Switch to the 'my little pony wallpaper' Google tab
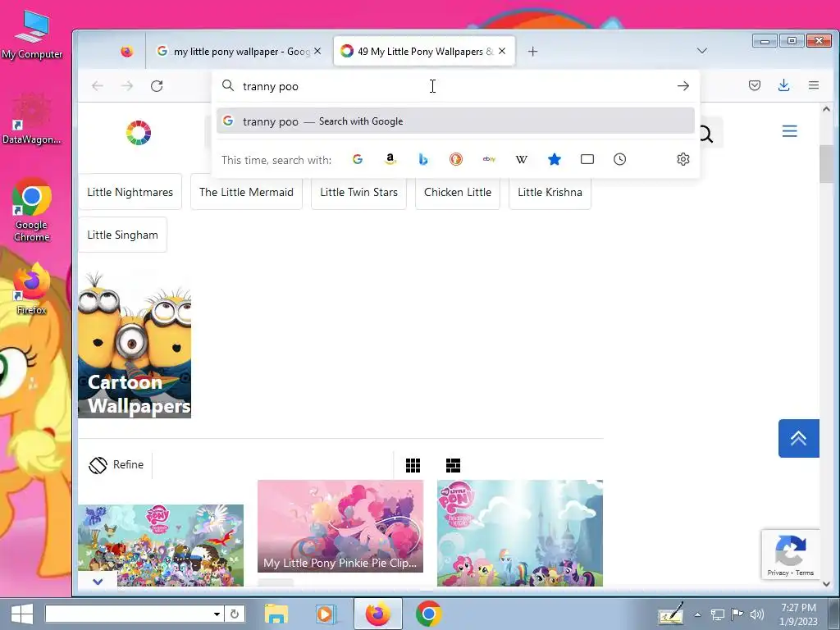 [x=239, y=52]
